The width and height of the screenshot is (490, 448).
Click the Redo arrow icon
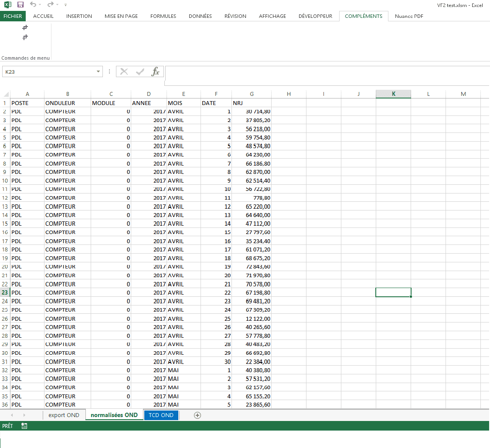pyautogui.click(x=50, y=4)
